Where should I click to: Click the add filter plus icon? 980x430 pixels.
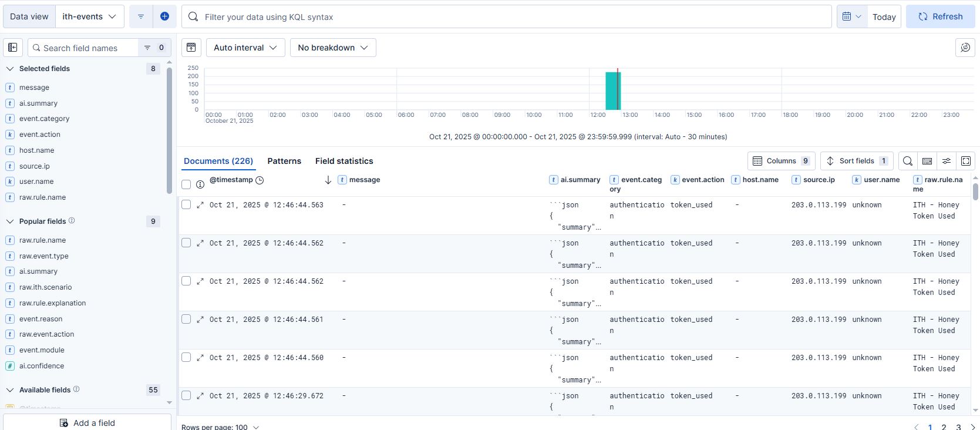164,16
